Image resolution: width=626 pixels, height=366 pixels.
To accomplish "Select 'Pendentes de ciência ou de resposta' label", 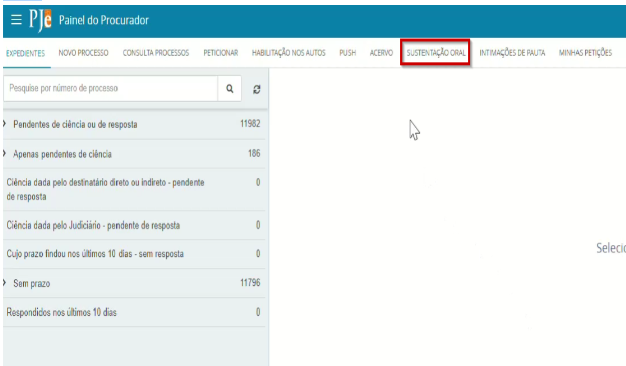I will point(75,125).
